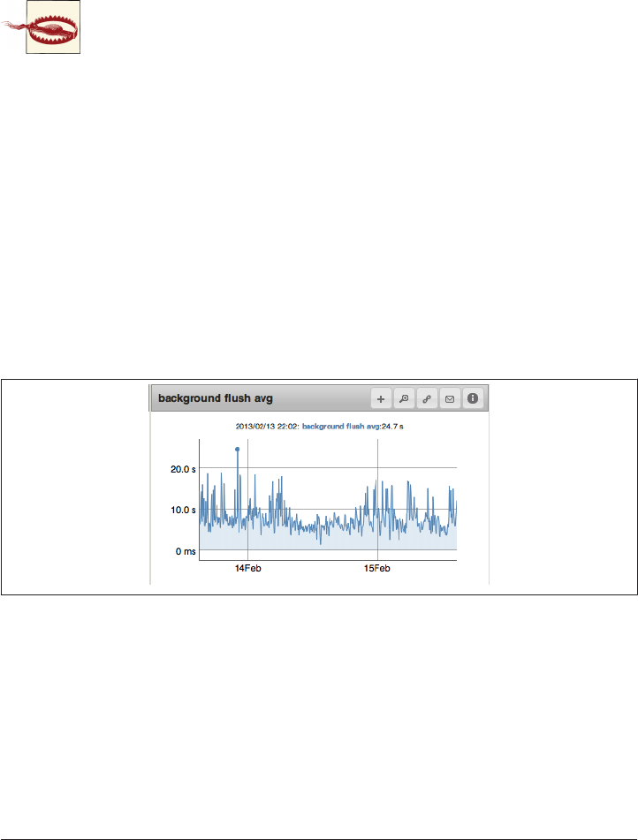
Task: Click the chain link icon
Action: [427, 399]
